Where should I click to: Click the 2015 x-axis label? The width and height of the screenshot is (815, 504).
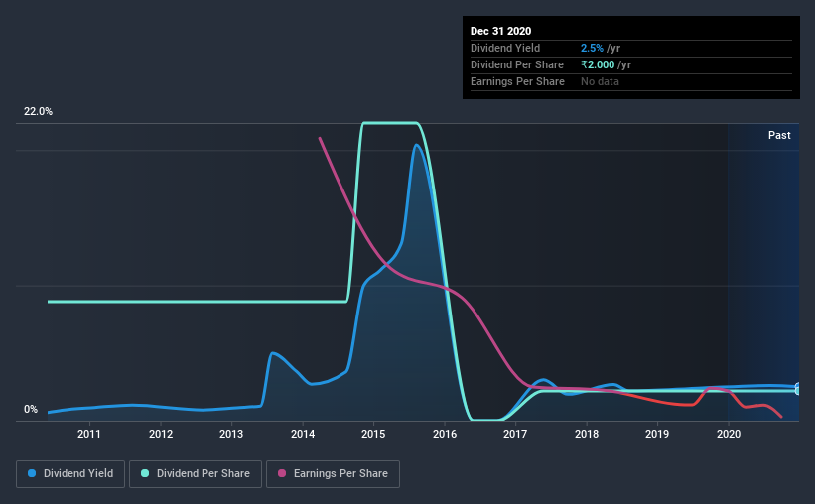(373, 434)
